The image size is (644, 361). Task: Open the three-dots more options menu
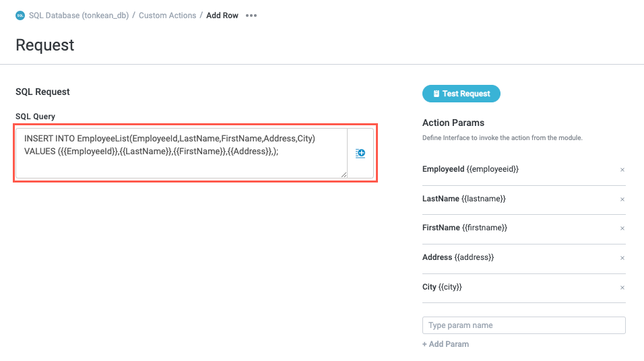pos(251,15)
